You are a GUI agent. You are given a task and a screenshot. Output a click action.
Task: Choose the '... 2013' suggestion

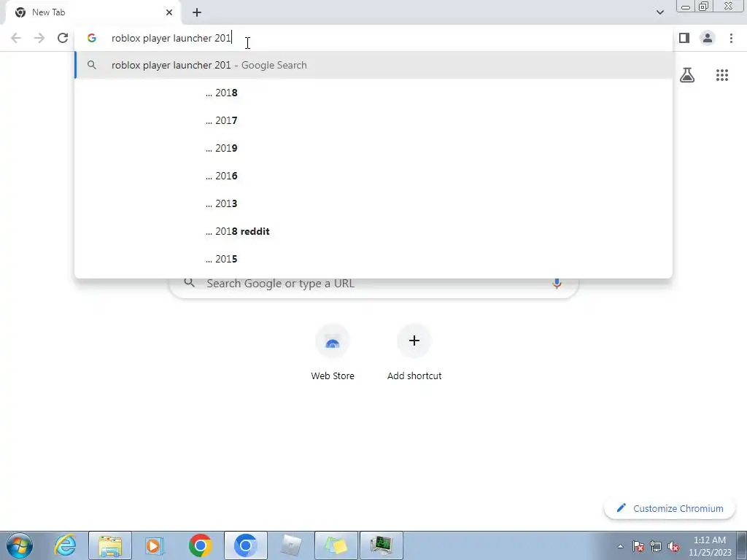[x=373, y=203]
